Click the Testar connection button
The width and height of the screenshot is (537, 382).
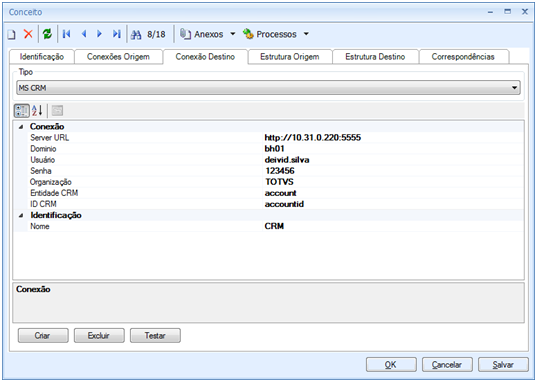tap(155, 336)
